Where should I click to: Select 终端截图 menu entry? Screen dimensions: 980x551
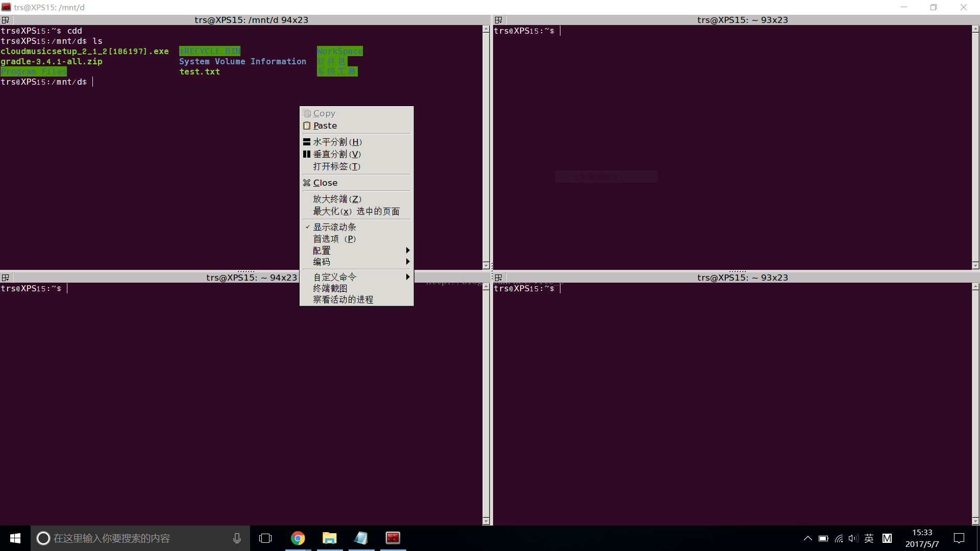click(356, 288)
